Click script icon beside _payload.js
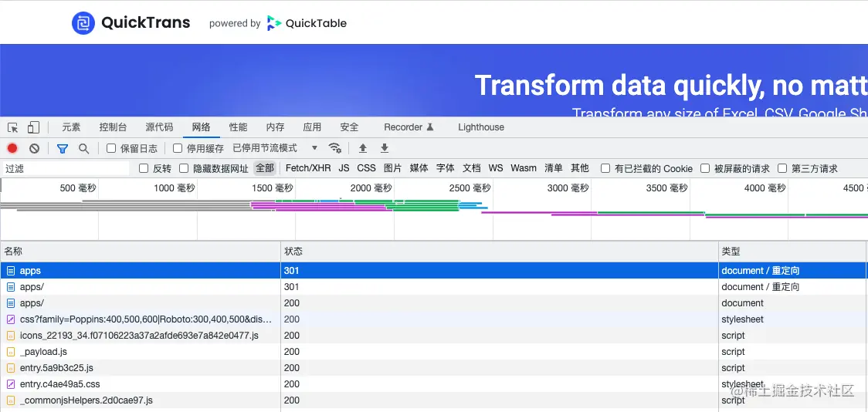The width and height of the screenshot is (868, 412). (x=11, y=352)
